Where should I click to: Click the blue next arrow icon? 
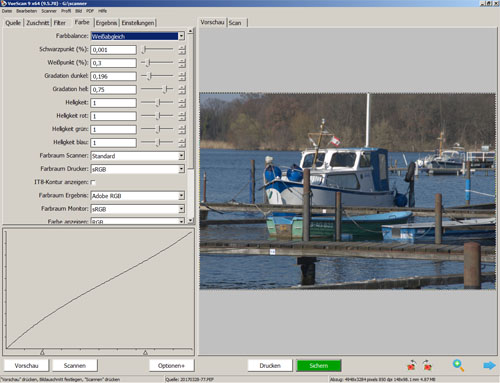pyautogui.click(x=489, y=365)
